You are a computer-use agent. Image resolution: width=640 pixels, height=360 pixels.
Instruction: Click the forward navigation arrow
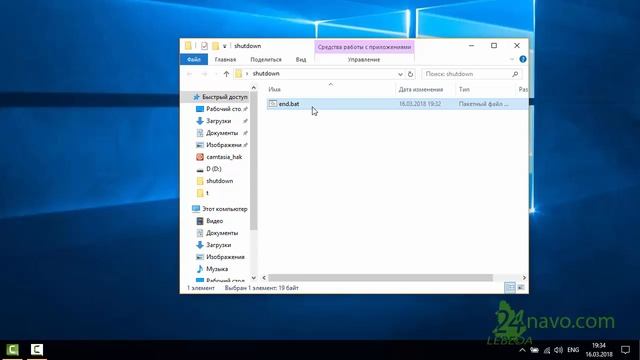point(204,74)
